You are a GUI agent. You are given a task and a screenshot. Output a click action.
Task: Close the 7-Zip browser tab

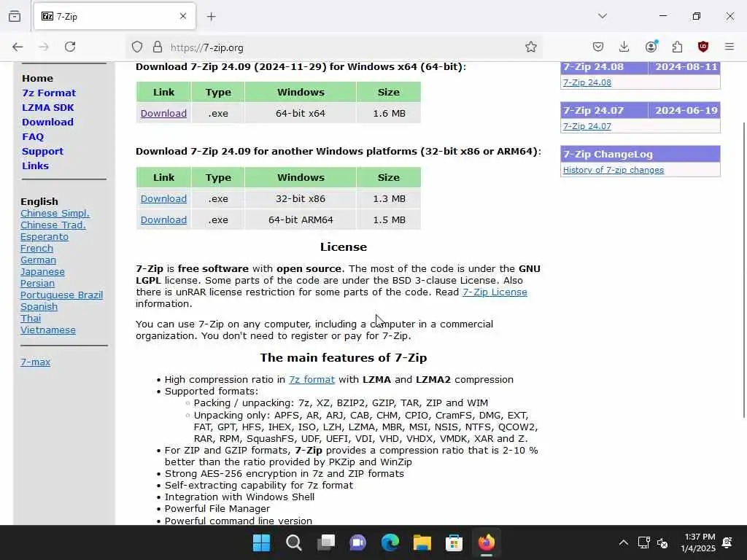pos(183,16)
